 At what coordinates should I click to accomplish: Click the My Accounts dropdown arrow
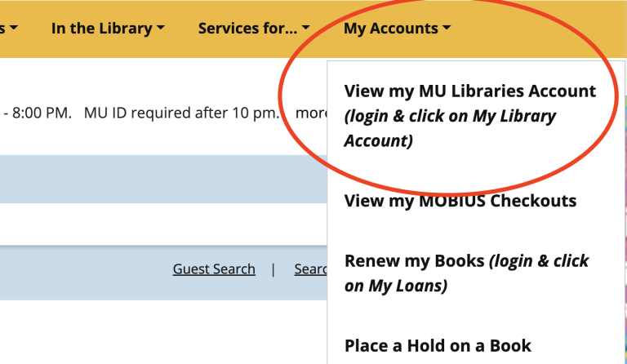click(447, 29)
